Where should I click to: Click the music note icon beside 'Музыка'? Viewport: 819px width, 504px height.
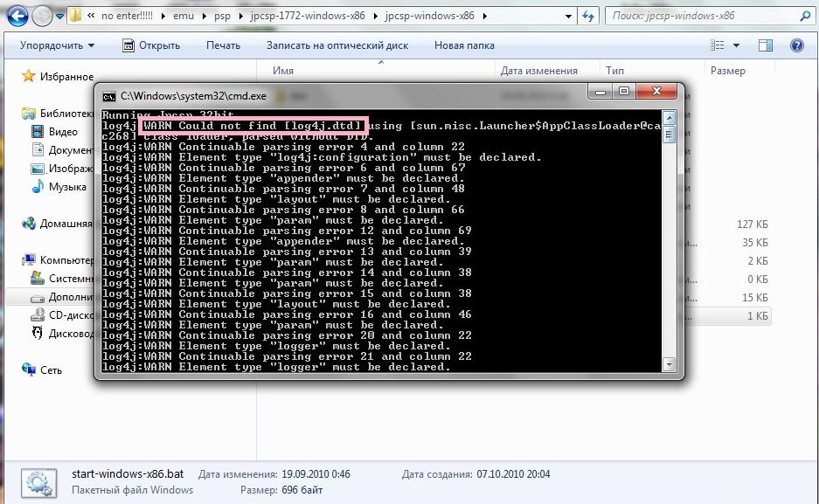(37, 186)
